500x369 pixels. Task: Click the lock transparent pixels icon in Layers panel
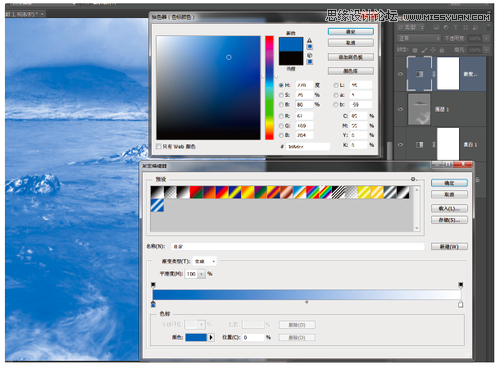coord(415,50)
